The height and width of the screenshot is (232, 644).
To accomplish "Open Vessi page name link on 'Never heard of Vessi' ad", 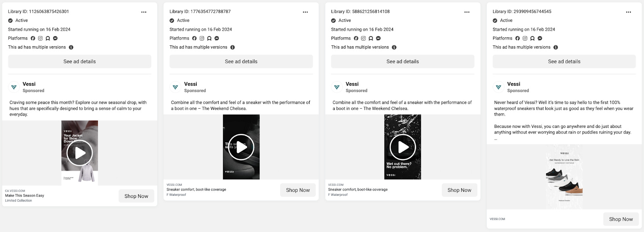I will tap(514, 84).
